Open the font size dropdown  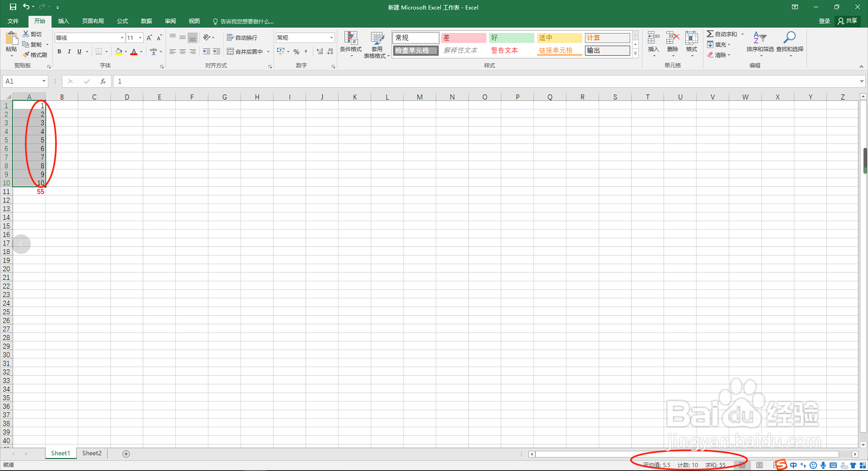(141, 37)
